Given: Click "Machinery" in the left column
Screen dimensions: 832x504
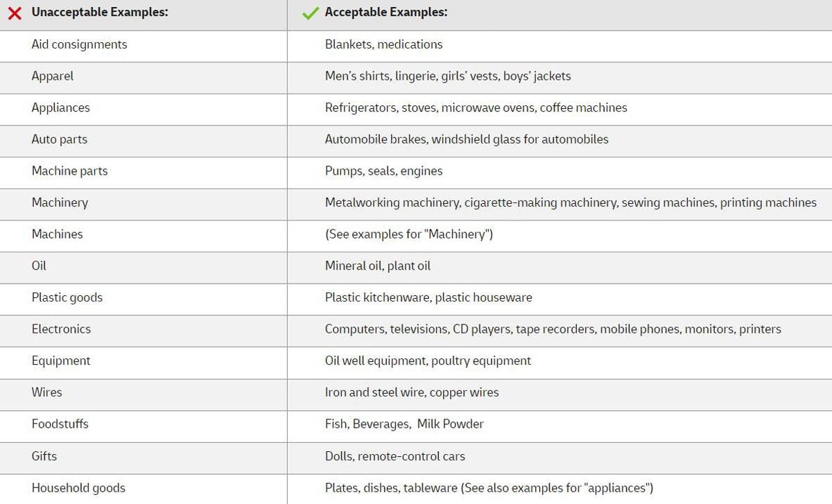Looking at the screenshot, I should pos(60,202).
